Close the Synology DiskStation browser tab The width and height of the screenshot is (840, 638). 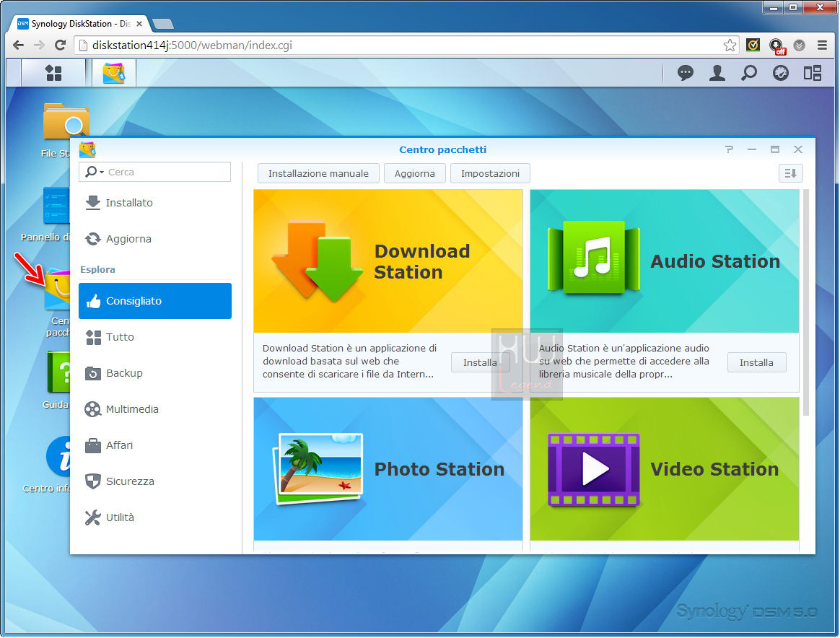[x=139, y=24]
